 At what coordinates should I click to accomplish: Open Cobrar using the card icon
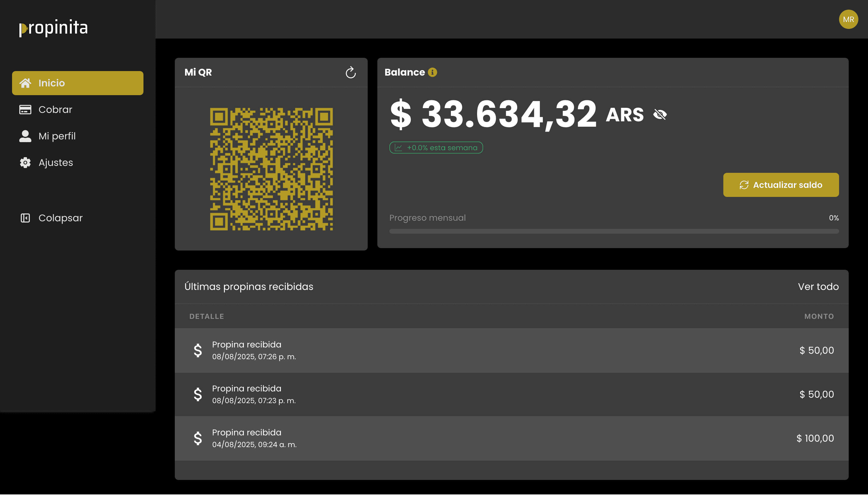[26, 109]
